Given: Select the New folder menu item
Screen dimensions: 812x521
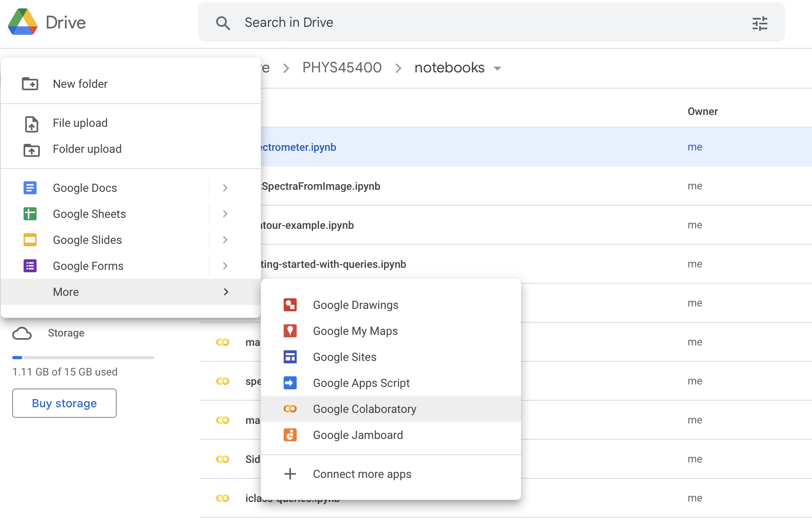Looking at the screenshot, I should (131, 84).
